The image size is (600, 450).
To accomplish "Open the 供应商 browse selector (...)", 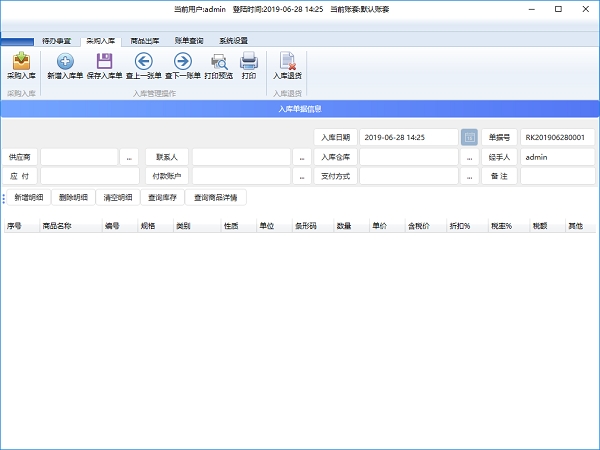I will (129, 157).
